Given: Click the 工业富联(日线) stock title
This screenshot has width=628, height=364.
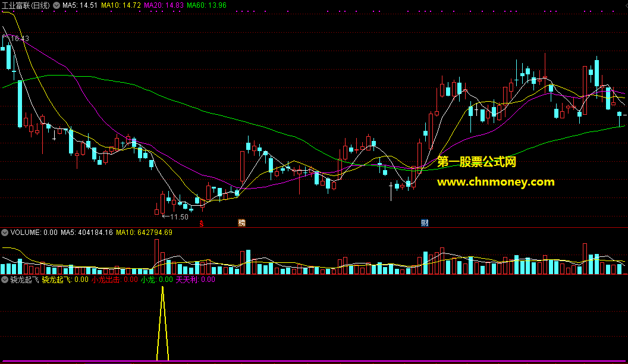Looking at the screenshot, I should [26, 5].
